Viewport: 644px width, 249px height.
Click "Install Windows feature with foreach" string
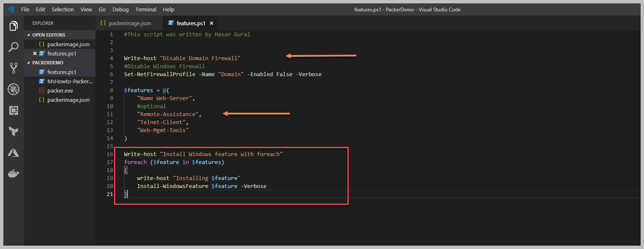(221, 154)
